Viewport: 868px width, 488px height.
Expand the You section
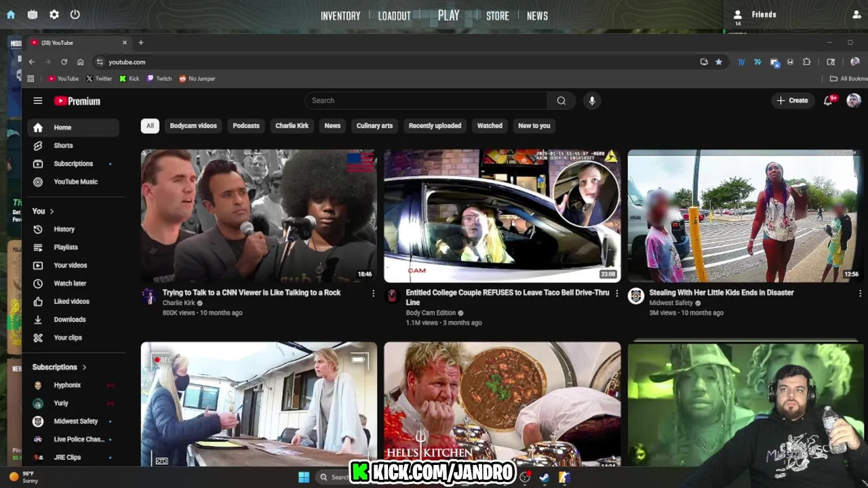(43, 211)
